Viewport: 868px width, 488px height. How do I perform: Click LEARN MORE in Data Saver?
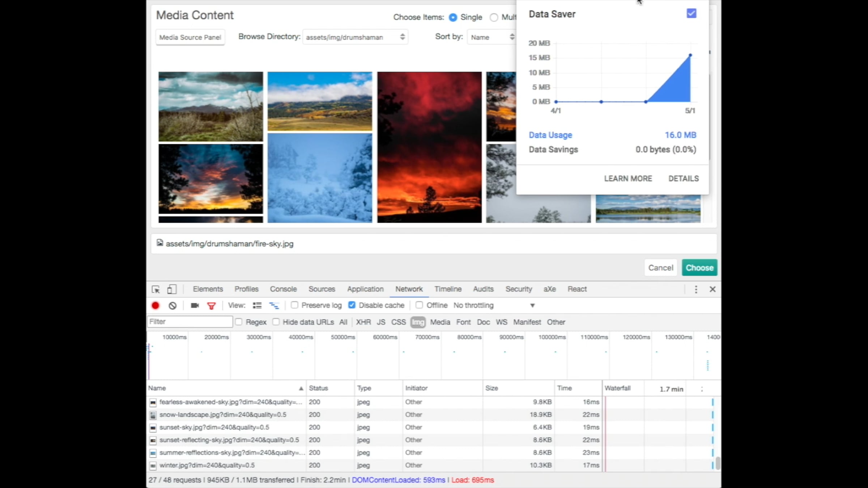coord(628,179)
